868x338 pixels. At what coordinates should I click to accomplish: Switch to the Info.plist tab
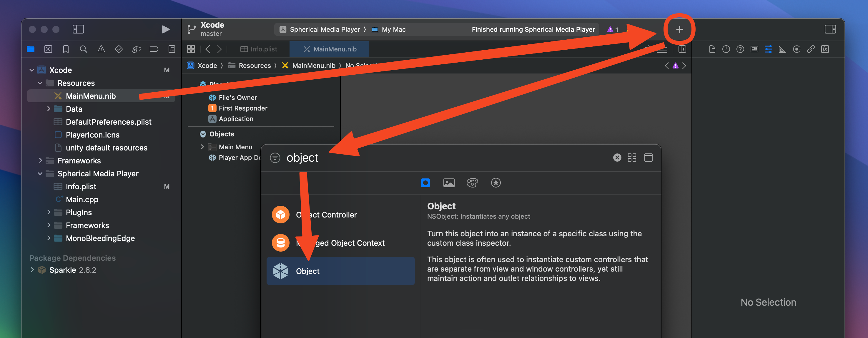tap(259, 49)
